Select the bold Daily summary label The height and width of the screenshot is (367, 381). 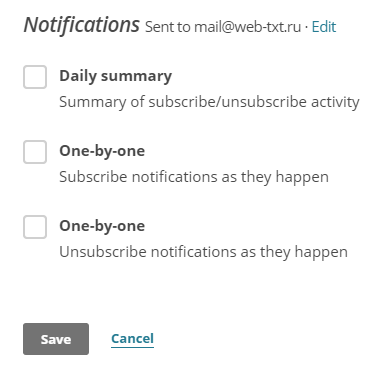coord(116,76)
